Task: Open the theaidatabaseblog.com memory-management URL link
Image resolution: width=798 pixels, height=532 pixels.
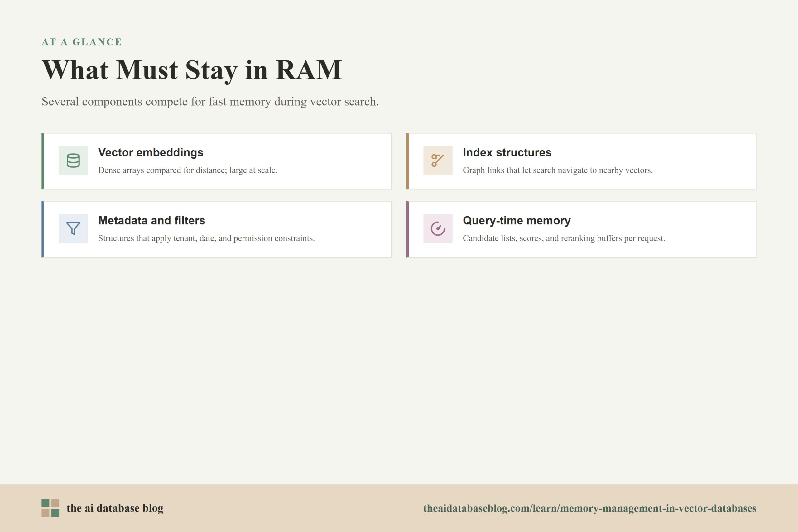Action: click(x=590, y=508)
